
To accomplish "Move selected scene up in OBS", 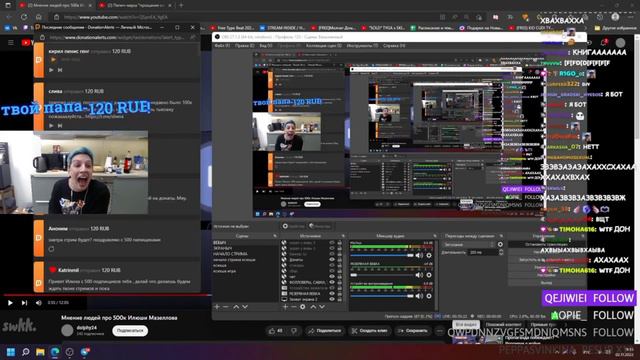I will (236, 307).
